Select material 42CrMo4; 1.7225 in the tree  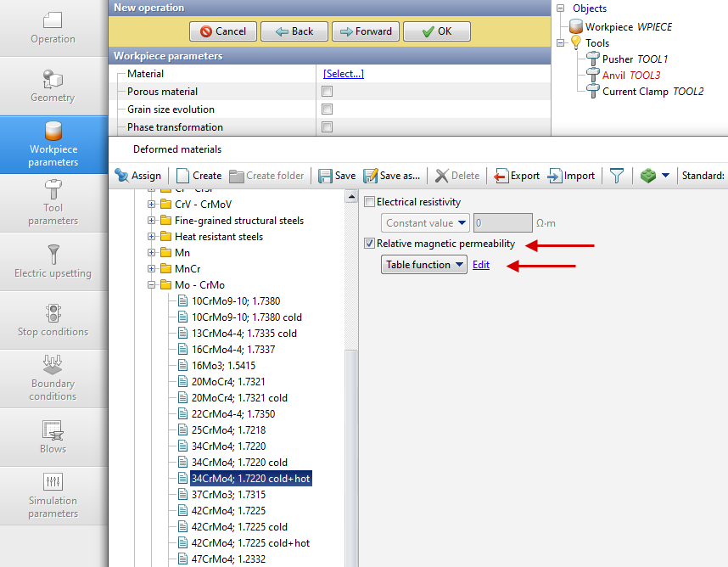(228, 511)
